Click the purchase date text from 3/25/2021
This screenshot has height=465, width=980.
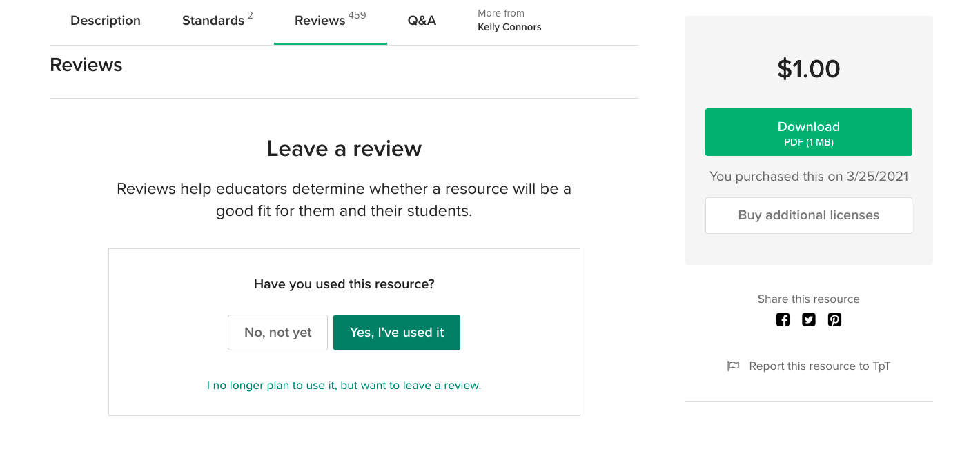[808, 176]
